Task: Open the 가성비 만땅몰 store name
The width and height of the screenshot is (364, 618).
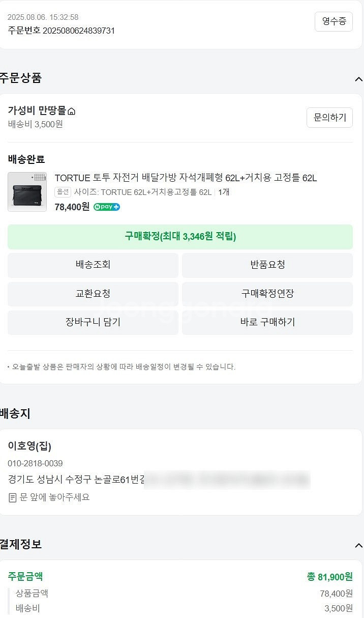Action: pyautogui.click(x=37, y=111)
